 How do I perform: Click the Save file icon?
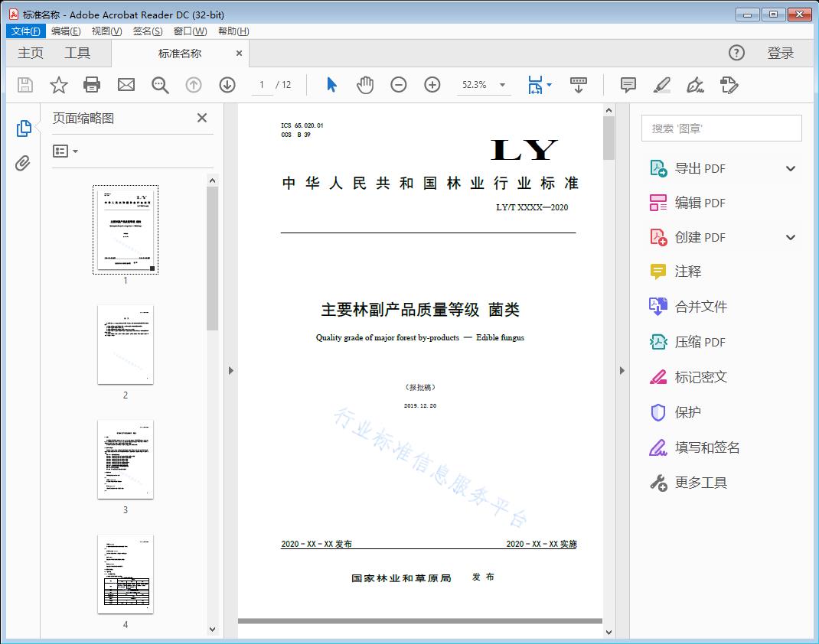24,85
